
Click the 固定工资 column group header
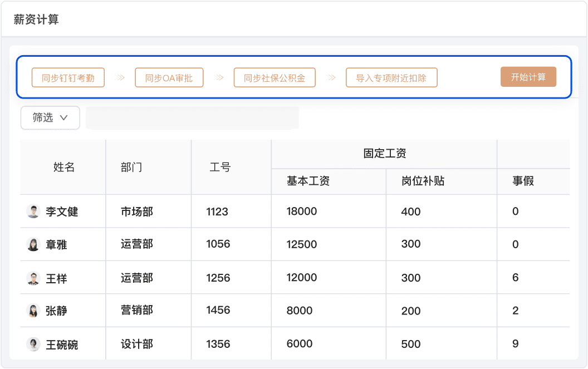384,154
